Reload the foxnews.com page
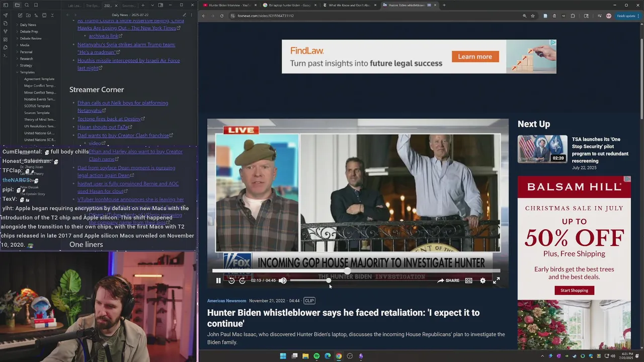 click(221, 16)
